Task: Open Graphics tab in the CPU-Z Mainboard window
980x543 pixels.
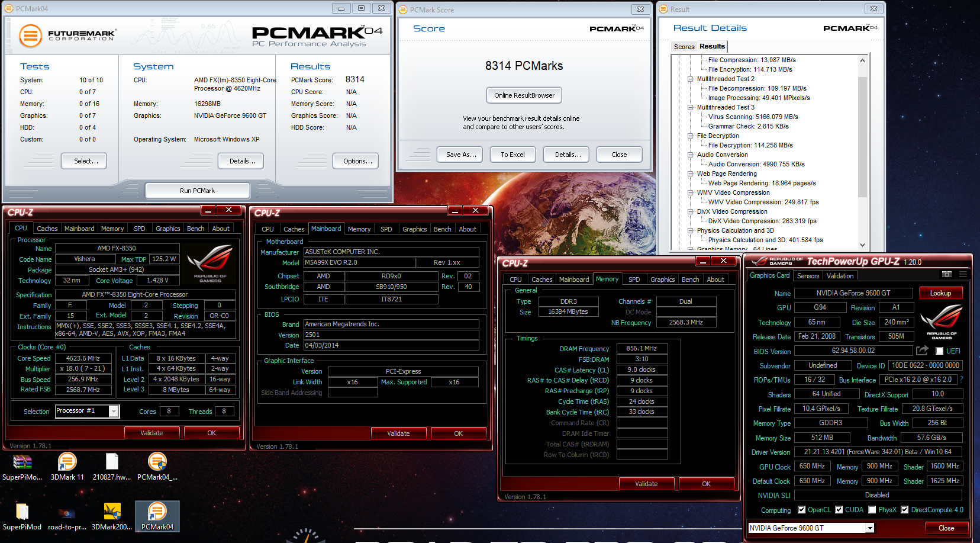Action: click(x=414, y=229)
